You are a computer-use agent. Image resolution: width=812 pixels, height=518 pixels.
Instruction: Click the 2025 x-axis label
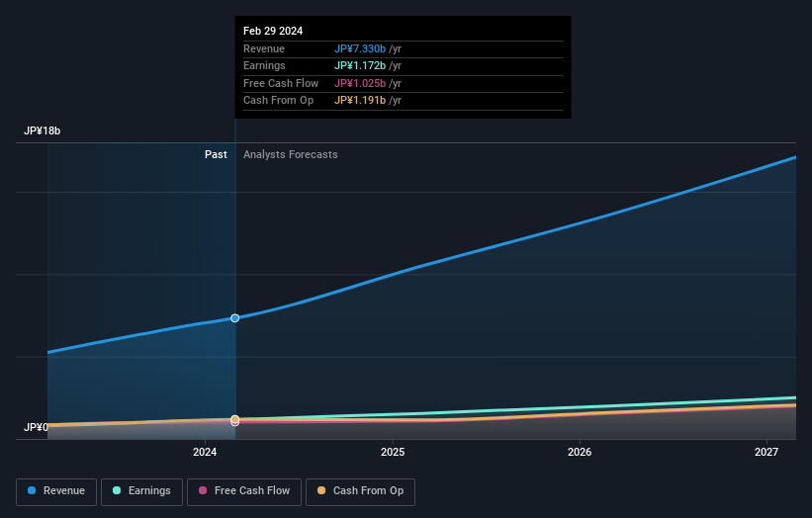(x=393, y=453)
